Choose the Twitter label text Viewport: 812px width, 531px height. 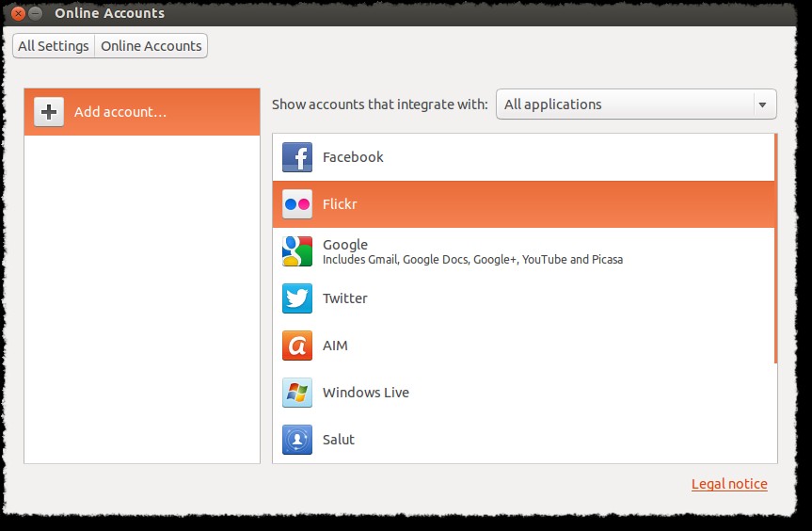(345, 298)
